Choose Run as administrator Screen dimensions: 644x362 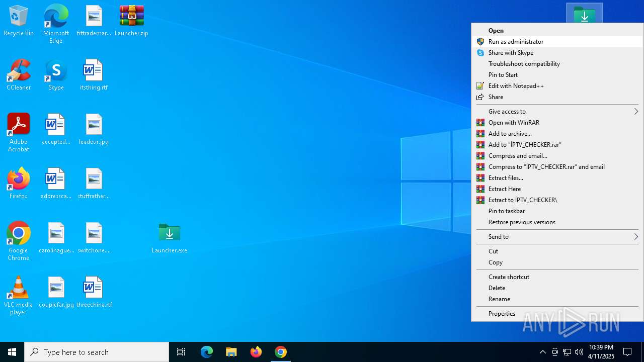pos(557,42)
